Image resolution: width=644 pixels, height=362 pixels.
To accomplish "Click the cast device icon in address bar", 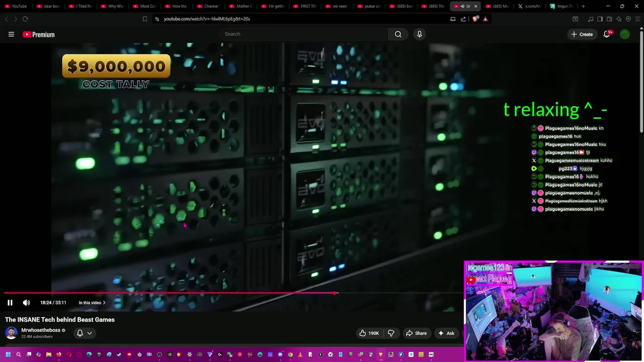I will pos(453,19).
